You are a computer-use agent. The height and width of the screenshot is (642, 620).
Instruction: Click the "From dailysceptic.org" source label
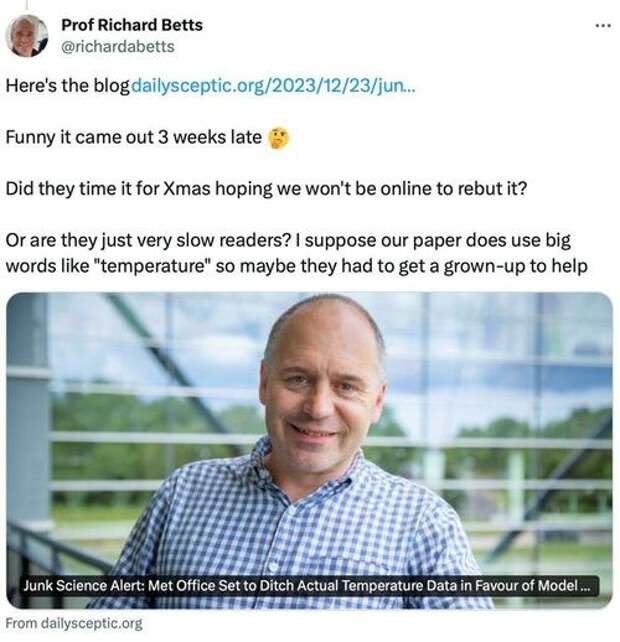(74, 624)
